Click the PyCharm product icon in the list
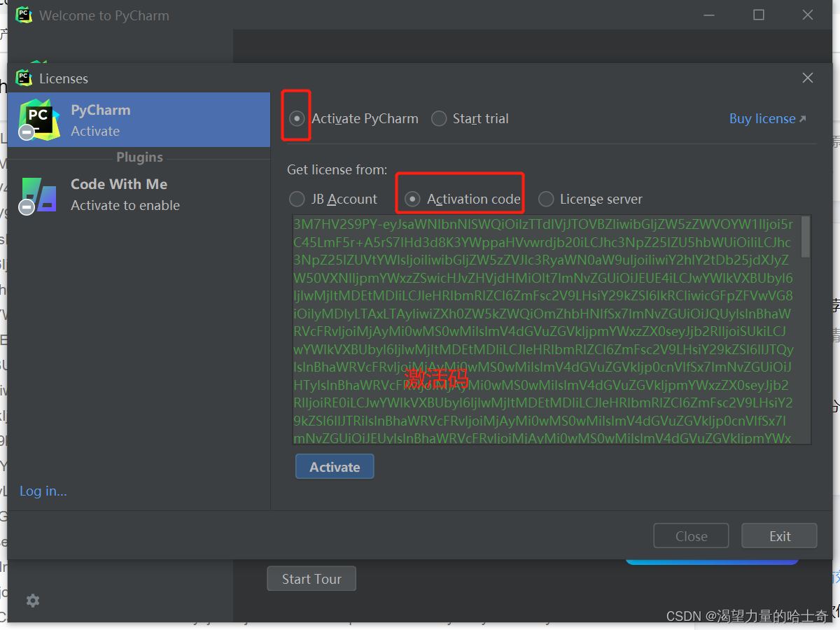Screen dimensions: 840x630 tap(39, 120)
